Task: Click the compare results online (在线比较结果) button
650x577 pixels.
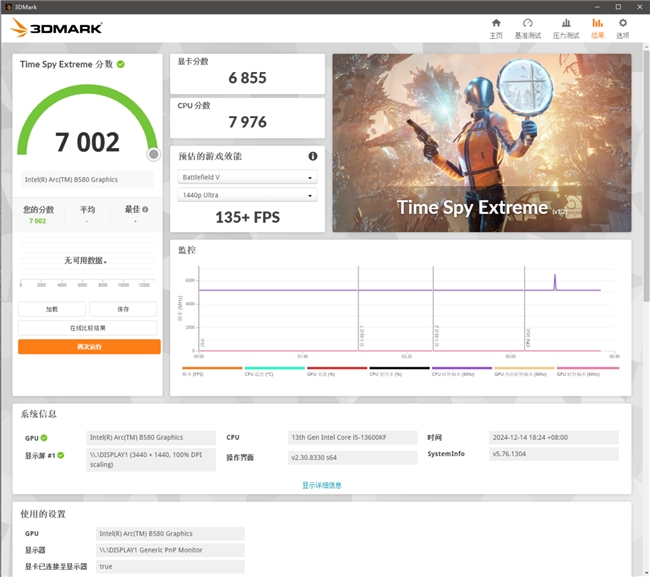Action: [87, 328]
